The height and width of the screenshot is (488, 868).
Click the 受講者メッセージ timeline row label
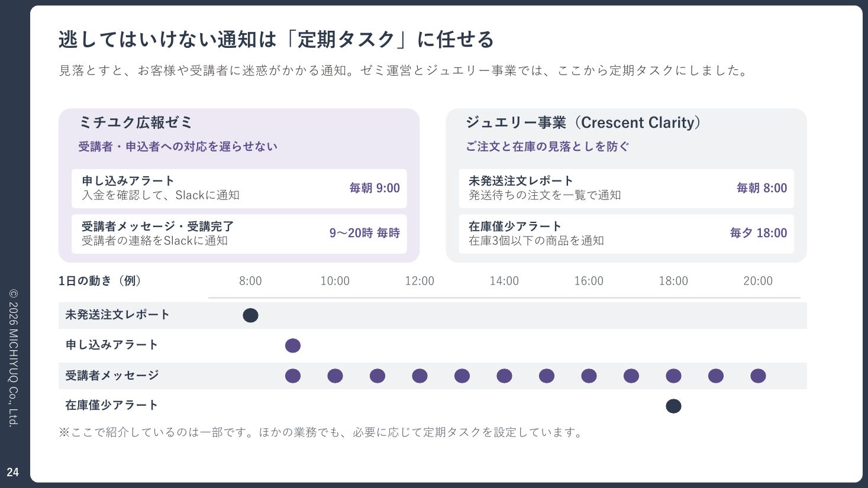point(112,375)
